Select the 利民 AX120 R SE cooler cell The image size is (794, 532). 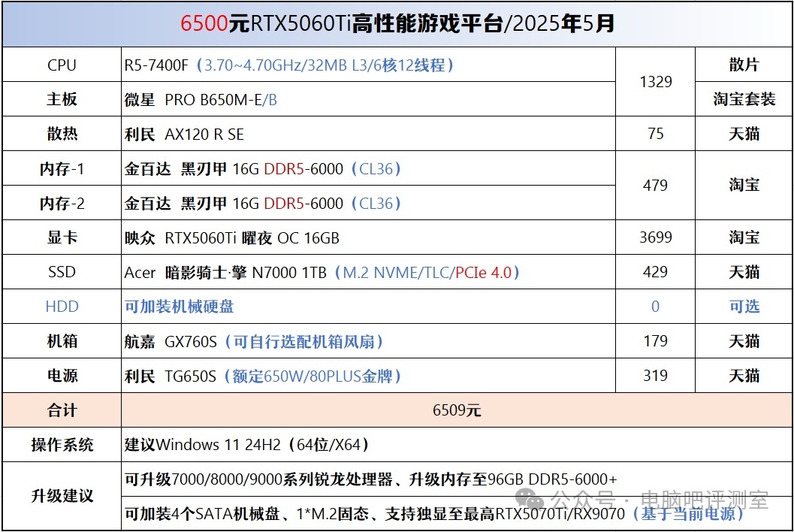pyautogui.click(x=184, y=135)
